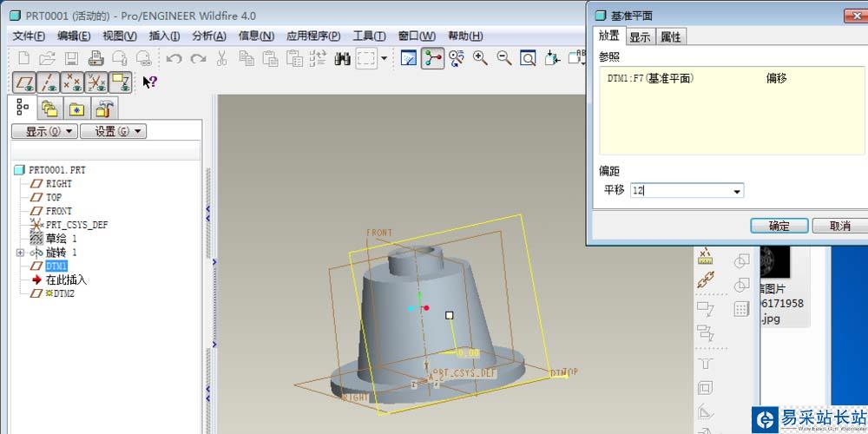Open the 插入(I) menu
The width and height of the screenshot is (868, 434).
pyautogui.click(x=164, y=36)
